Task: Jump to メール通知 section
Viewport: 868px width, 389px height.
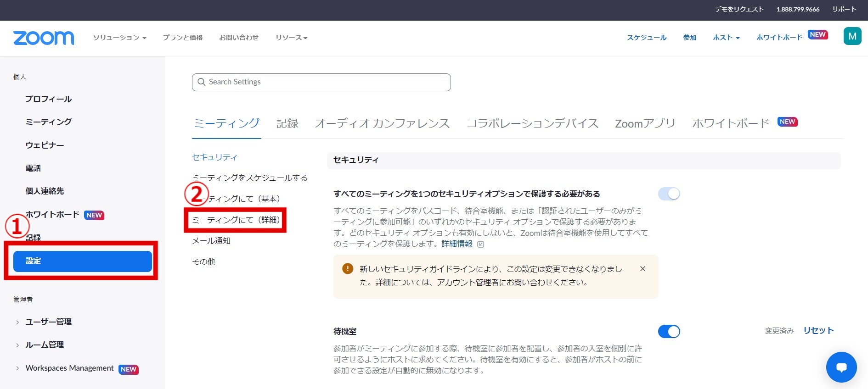Action: pos(211,241)
